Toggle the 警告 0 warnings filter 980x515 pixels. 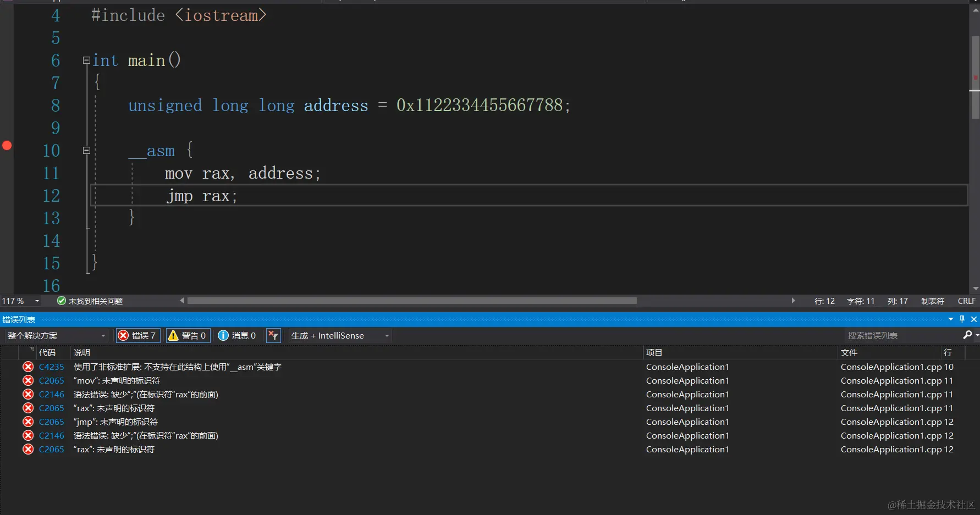coord(188,335)
